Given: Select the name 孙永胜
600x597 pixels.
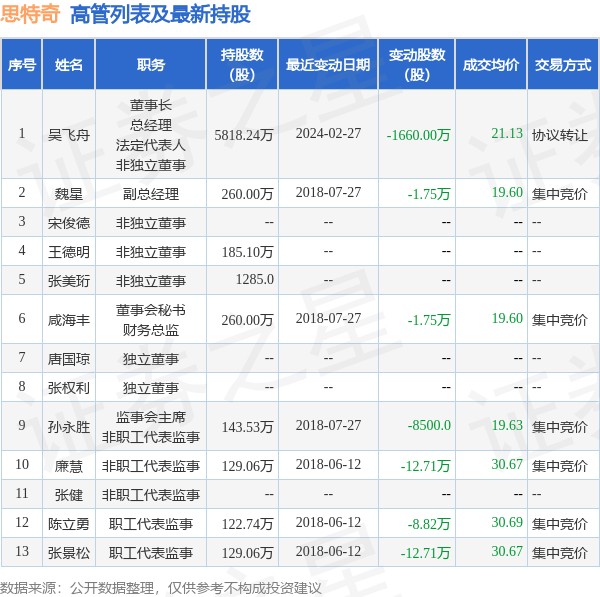Looking at the screenshot, I should 68,426.
